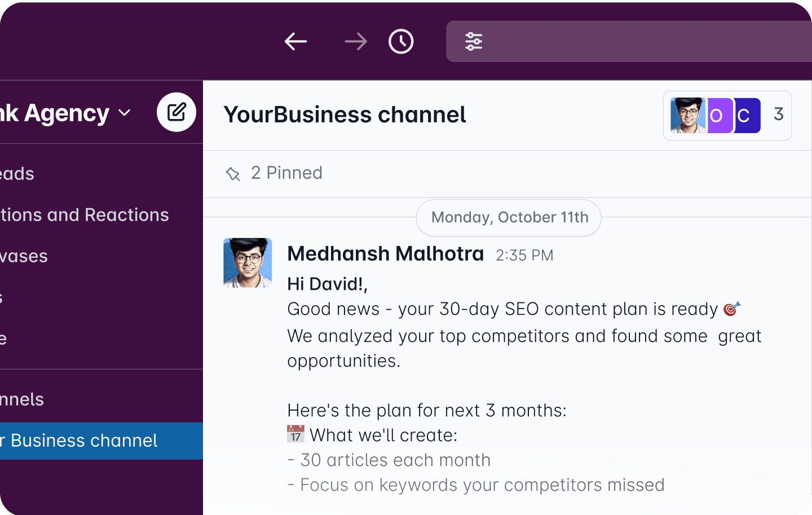Expand the 2 Pinned messages list
This screenshot has height=515, width=812.
[x=286, y=173]
